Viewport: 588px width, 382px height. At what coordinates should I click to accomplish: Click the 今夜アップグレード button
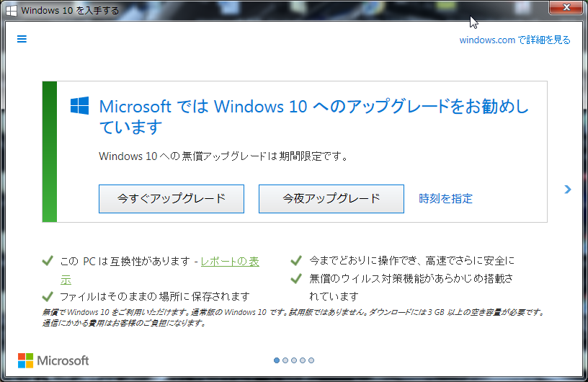pyautogui.click(x=331, y=198)
